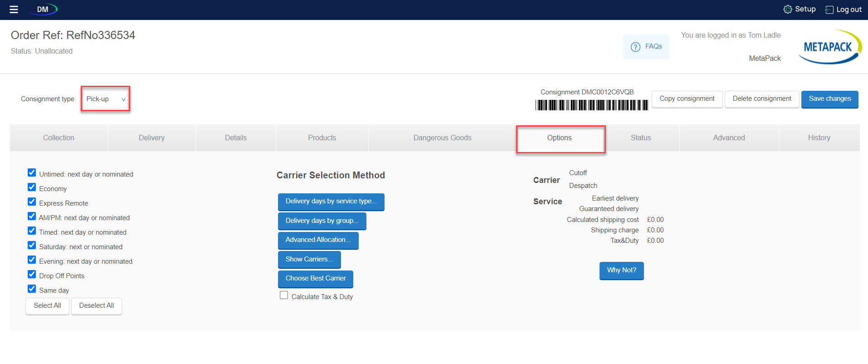This screenshot has width=868, height=364.
Task: Click the consignment barcode image
Action: [x=591, y=105]
